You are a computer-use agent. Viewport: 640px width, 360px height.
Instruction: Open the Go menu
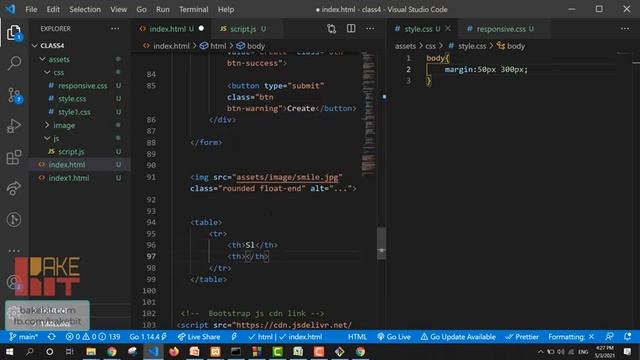(141, 9)
